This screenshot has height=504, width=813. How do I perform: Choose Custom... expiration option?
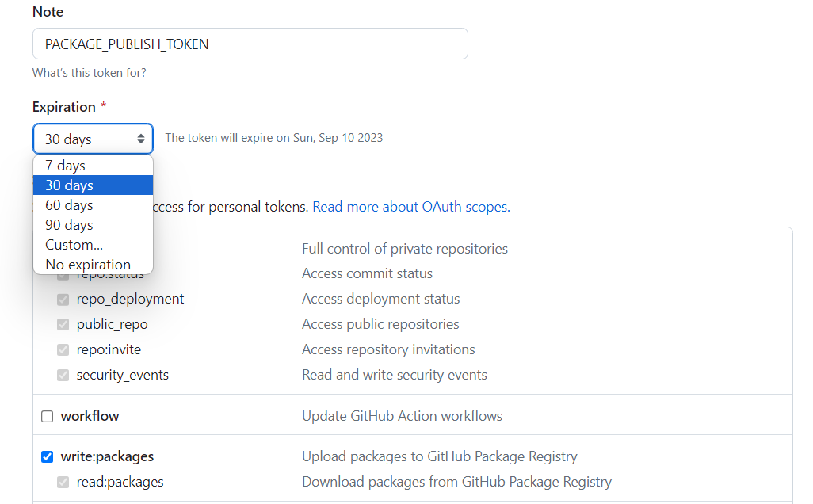[74, 245]
